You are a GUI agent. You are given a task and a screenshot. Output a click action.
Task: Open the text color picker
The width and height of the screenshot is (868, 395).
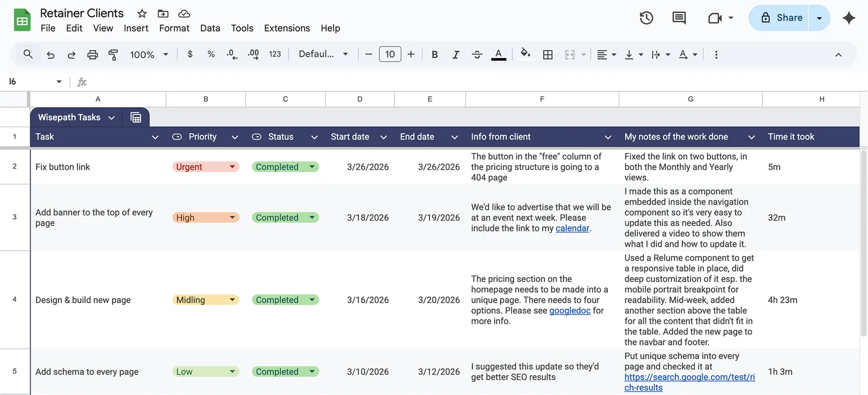(498, 54)
